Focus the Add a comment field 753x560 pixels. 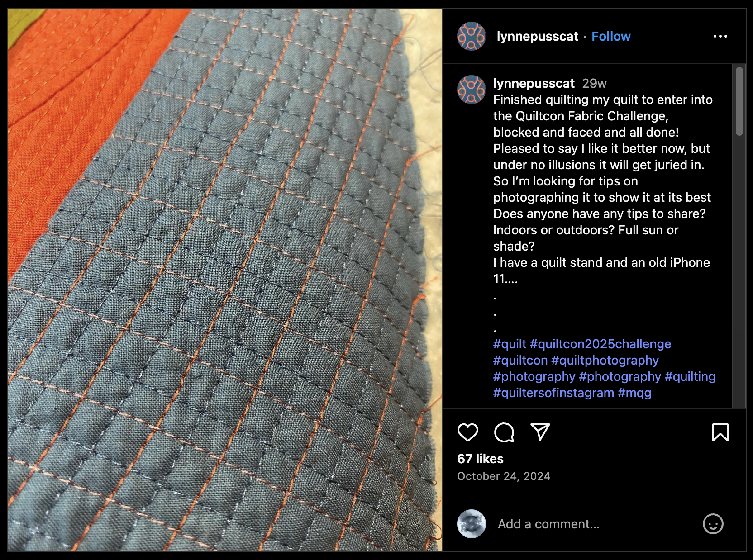[597, 524]
